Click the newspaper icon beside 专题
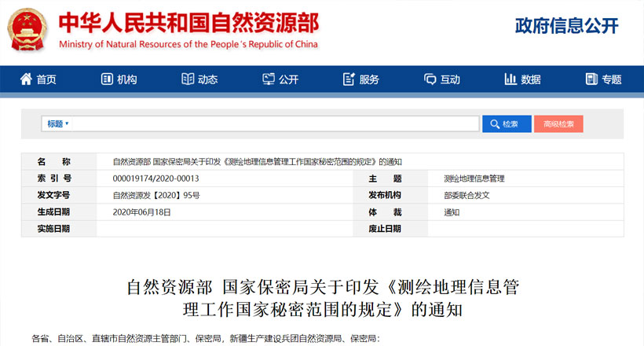644x346 pixels. click(591, 79)
